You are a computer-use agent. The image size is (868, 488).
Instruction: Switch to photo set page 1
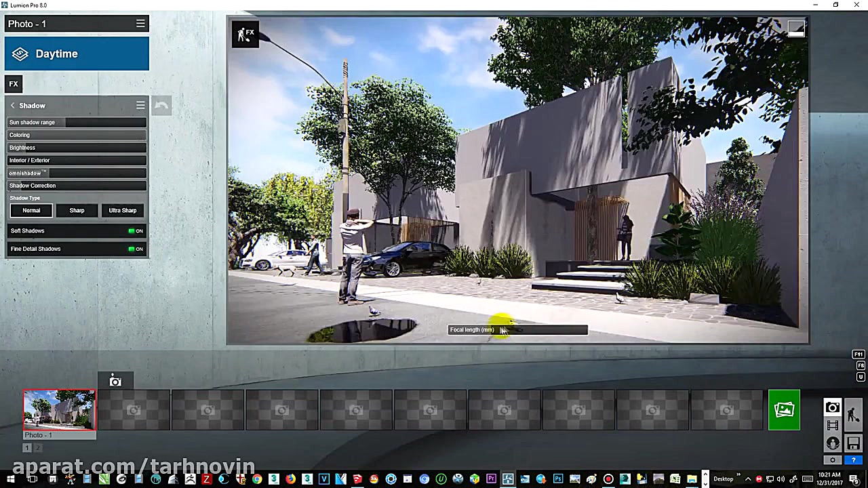[x=27, y=448]
